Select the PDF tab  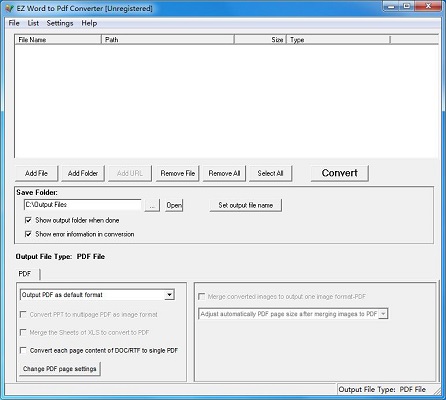(x=25, y=274)
